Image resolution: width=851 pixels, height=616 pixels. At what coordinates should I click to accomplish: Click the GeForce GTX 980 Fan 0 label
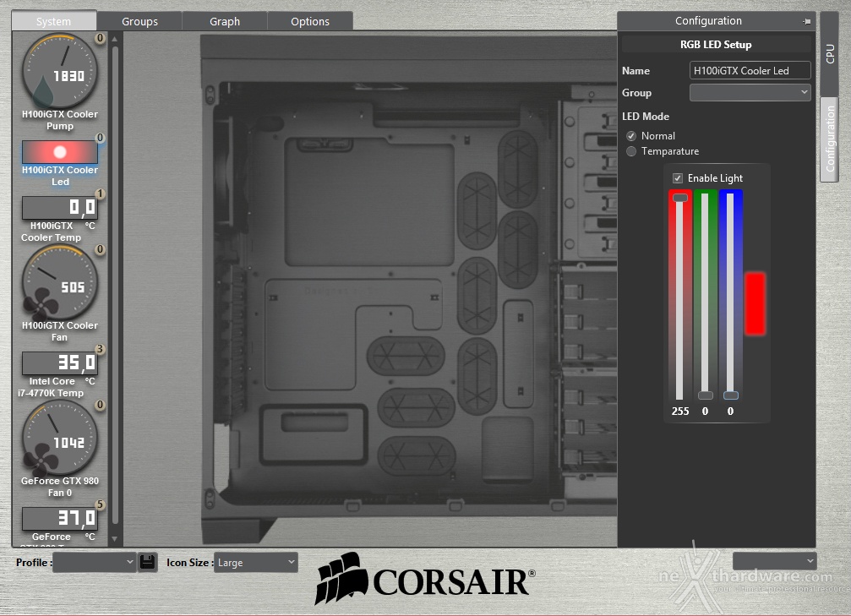point(60,487)
